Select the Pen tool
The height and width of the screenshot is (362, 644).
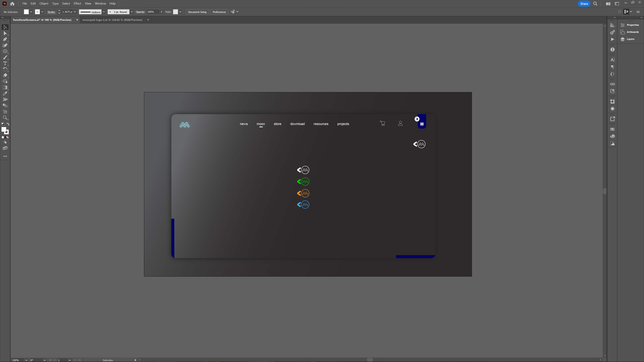pyautogui.click(x=5, y=39)
